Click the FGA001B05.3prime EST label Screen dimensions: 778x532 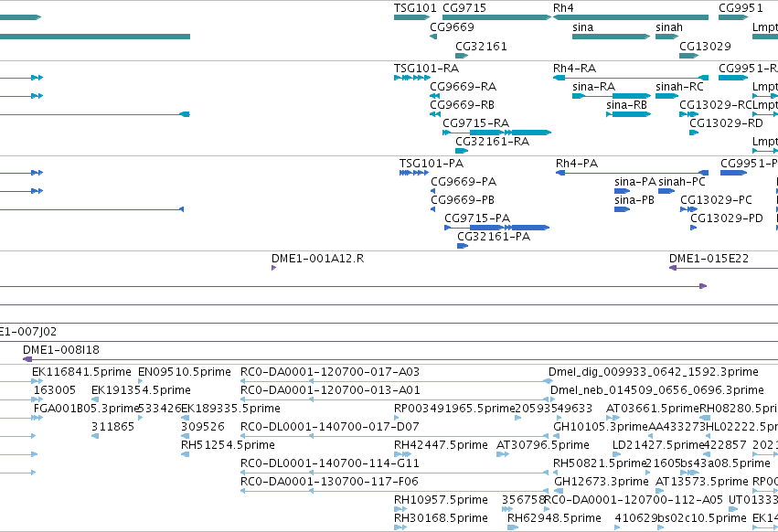(x=85, y=409)
